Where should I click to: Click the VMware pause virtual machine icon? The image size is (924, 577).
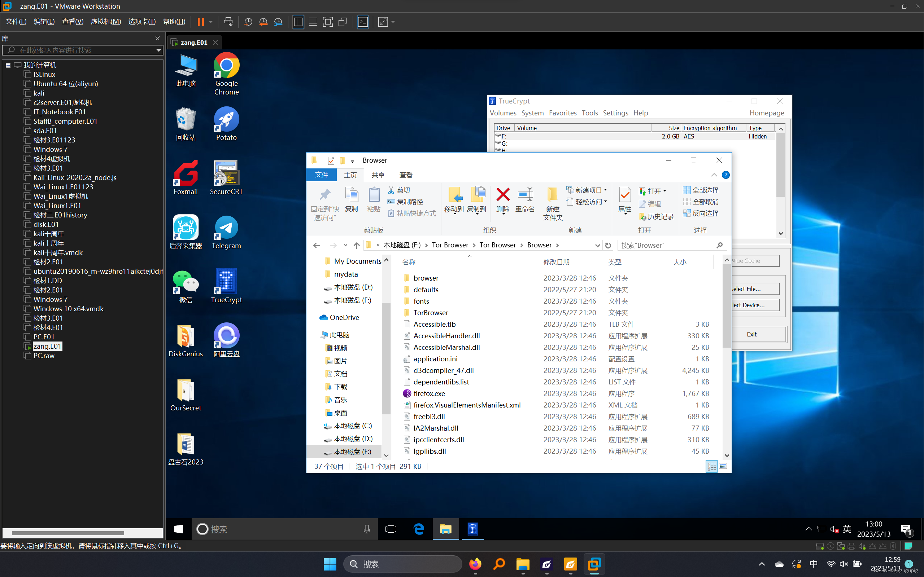(200, 22)
